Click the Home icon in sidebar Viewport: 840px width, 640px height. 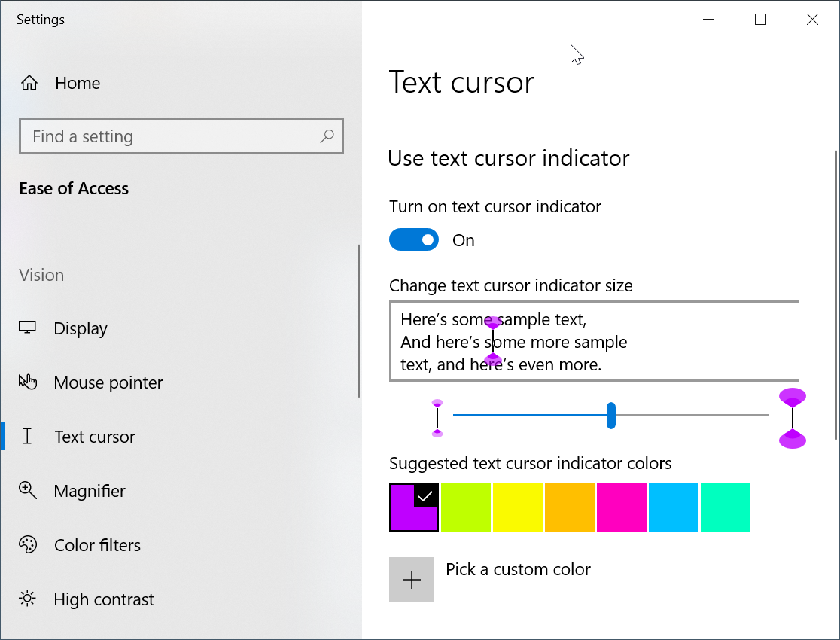point(29,83)
